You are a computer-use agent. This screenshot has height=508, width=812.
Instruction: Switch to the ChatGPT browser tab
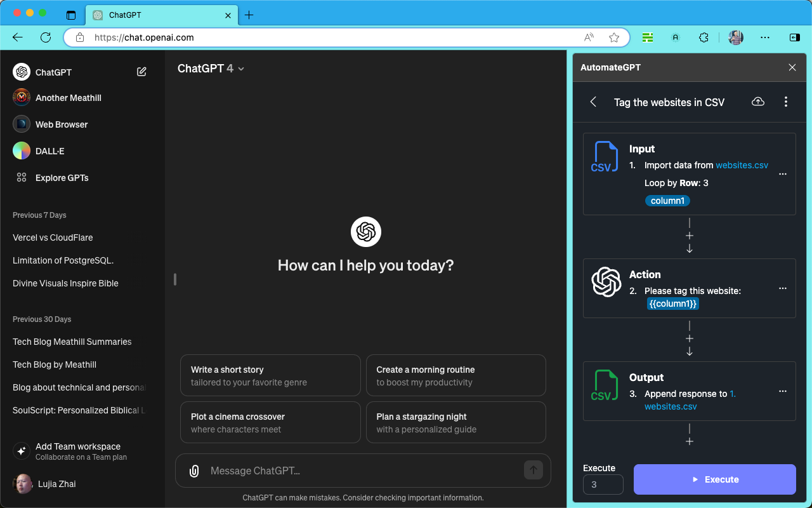[x=160, y=15]
